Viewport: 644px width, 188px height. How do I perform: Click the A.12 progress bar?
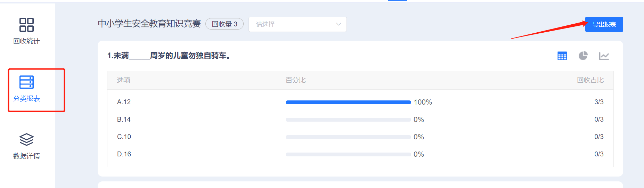(x=348, y=102)
